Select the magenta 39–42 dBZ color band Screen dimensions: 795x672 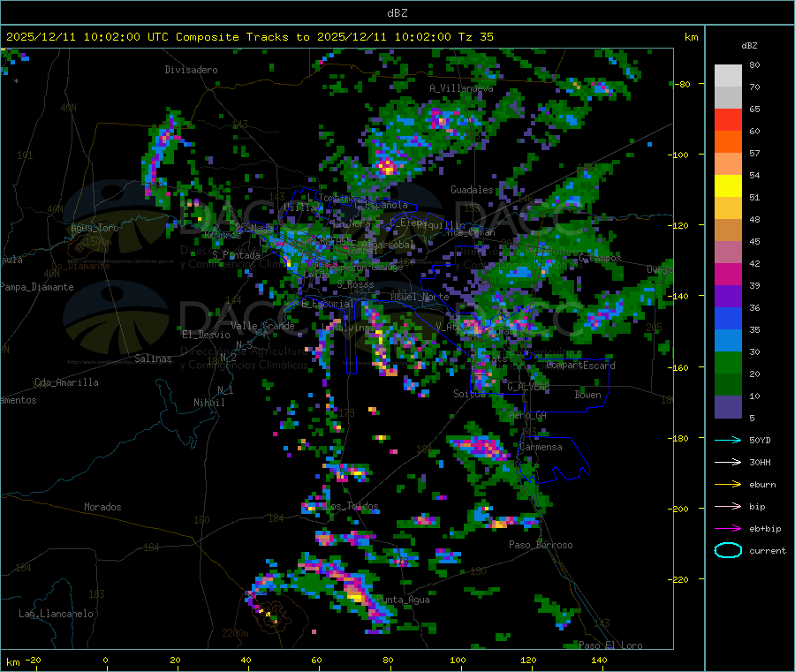pos(728,274)
